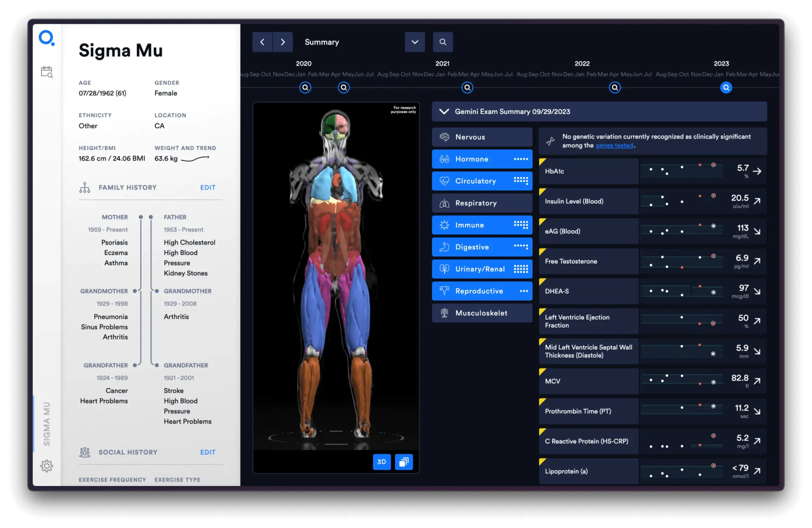The image size is (812, 528).
Task: Open the settings gear icon
Action: 47,466
